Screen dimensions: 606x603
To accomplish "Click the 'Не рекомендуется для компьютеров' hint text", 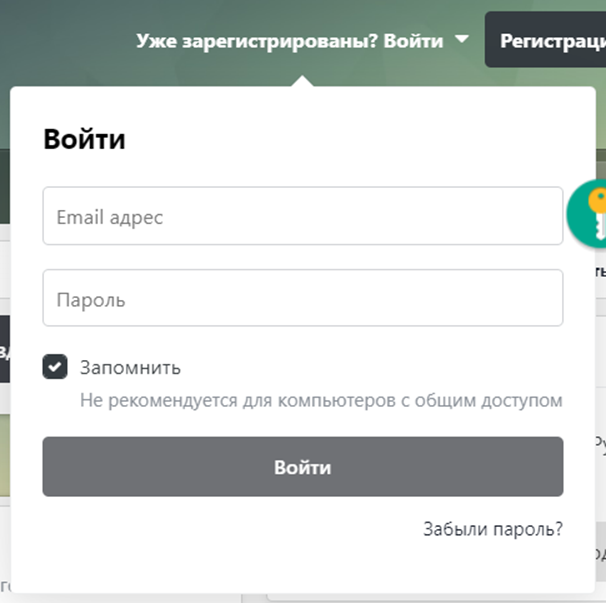I will 321,401.
